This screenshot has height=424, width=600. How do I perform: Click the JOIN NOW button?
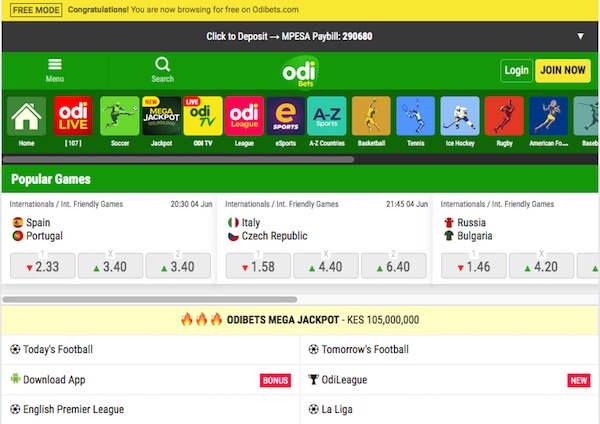pyautogui.click(x=563, y=70)
